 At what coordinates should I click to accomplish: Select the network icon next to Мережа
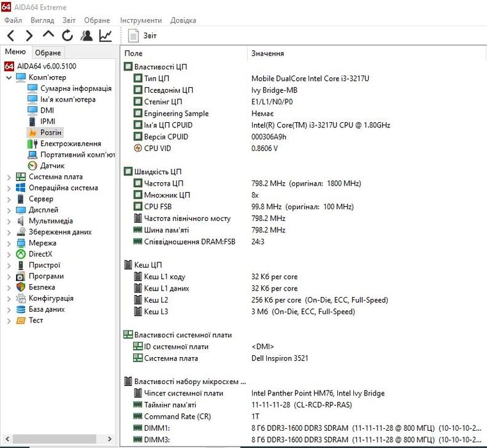pos(21,243)
